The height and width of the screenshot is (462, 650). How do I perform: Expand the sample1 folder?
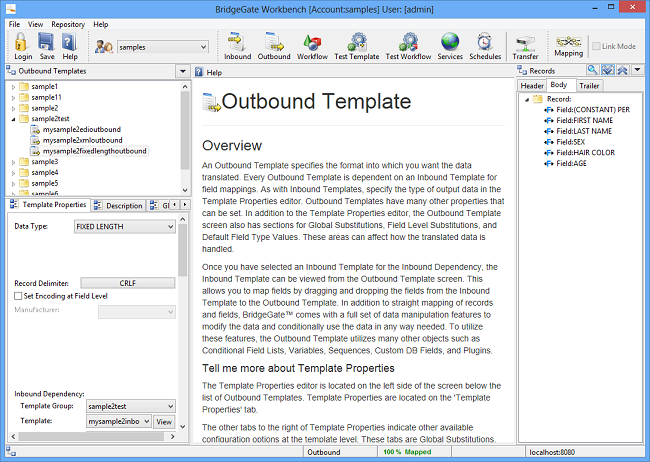(x=13, y=87)
